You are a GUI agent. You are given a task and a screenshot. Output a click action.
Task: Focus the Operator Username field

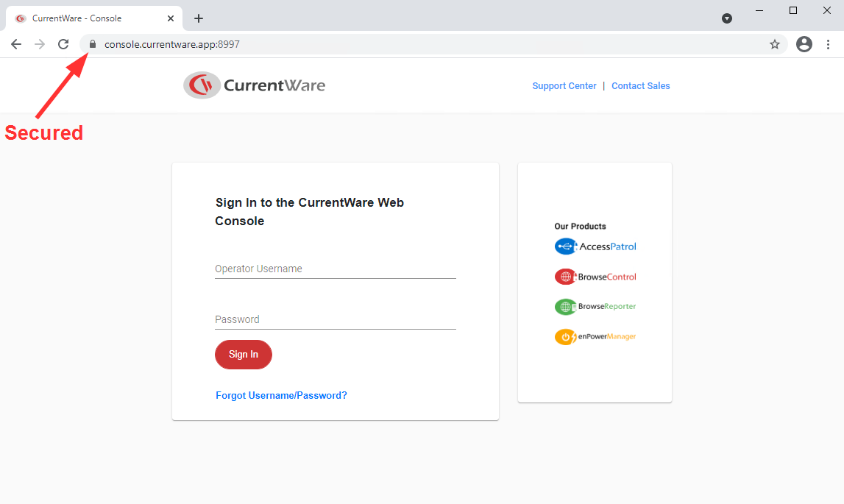point(336,269)
